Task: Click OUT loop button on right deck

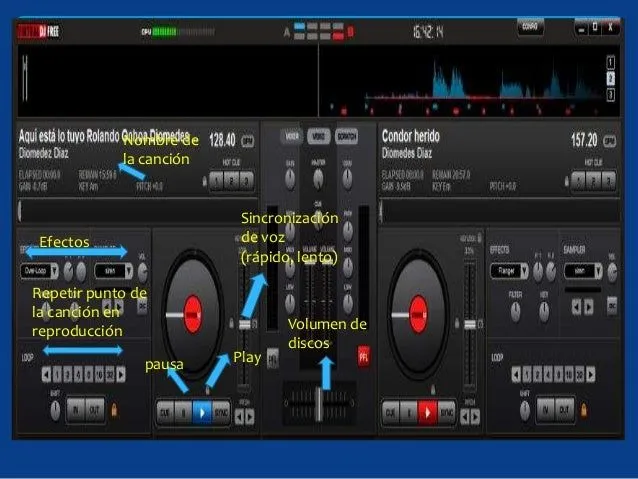Action: (564, 410)
